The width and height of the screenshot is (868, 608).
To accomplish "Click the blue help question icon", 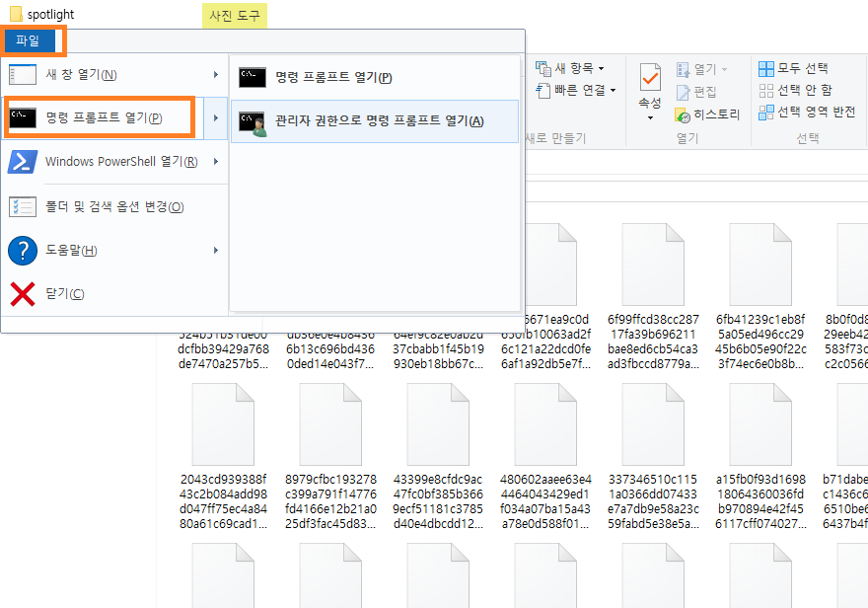I will (x=23, y=251).
